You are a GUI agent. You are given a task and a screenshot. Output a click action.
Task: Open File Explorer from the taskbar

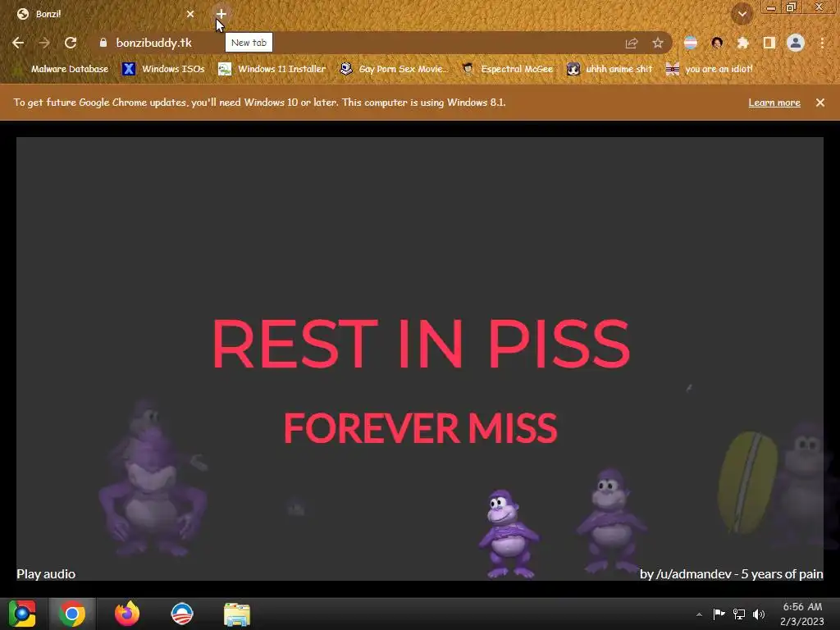click(237, 614)
